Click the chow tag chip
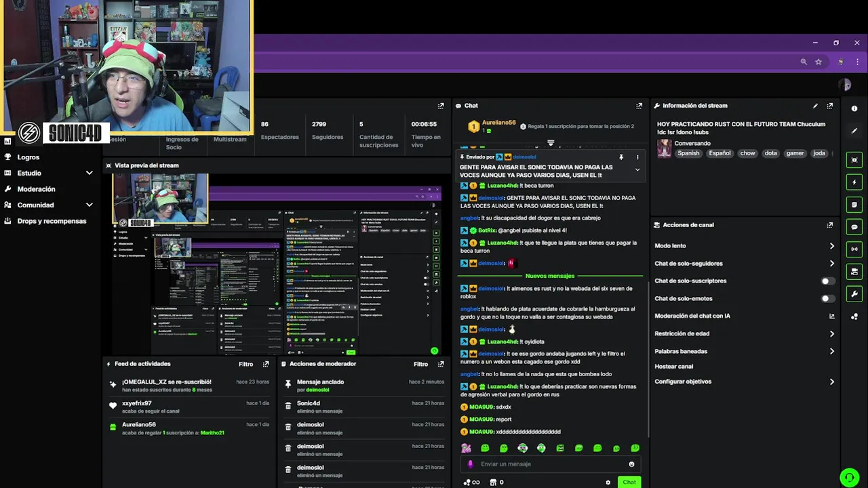This screenshot has height=488, width=868. click(x=747, y=153)
